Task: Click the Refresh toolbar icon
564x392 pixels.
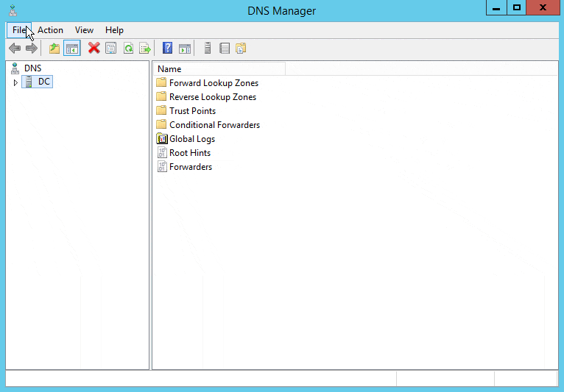Action: click(x=128, y=49)
